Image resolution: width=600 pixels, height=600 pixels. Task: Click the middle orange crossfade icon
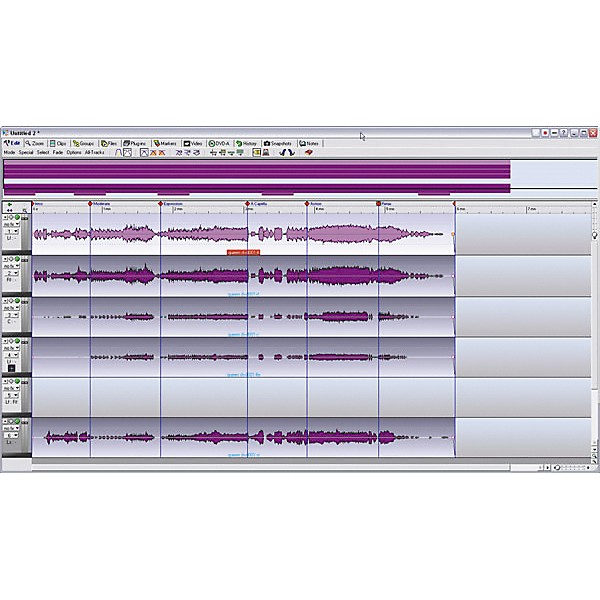153,153
